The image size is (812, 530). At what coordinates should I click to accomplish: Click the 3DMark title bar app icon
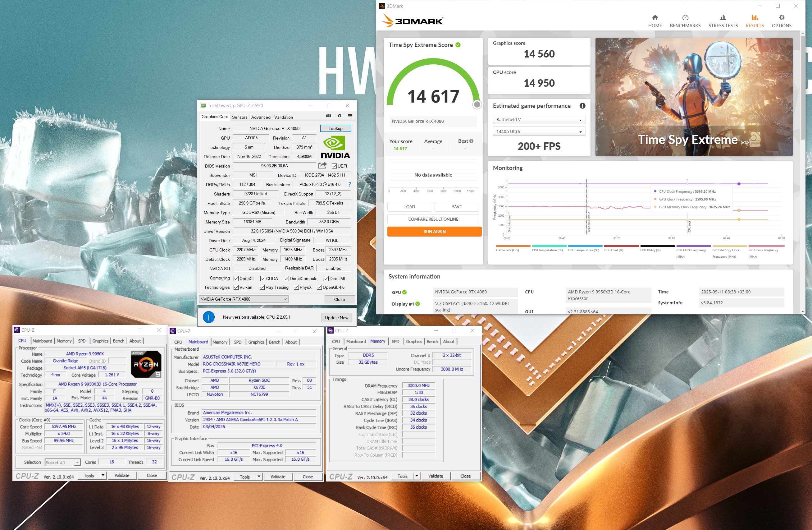[382, 6]
